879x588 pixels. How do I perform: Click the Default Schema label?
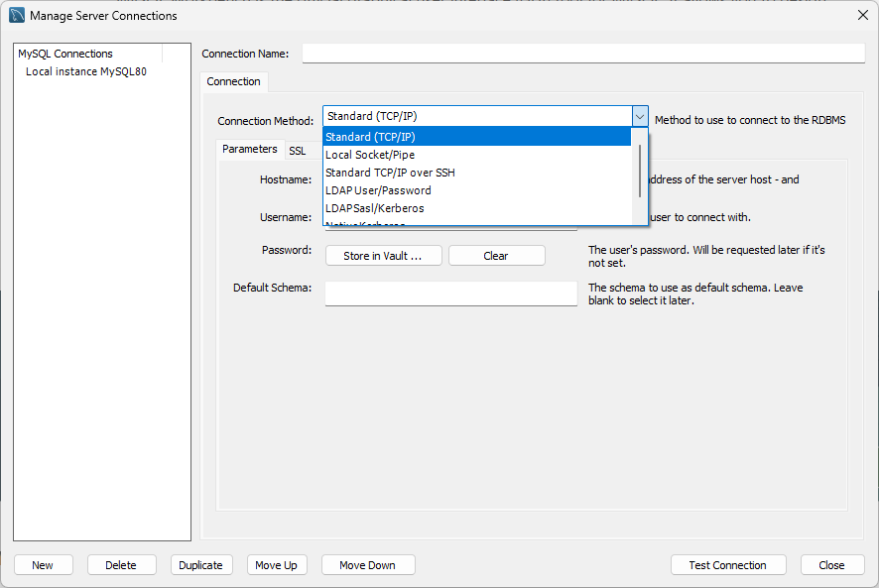pos(273,288)
